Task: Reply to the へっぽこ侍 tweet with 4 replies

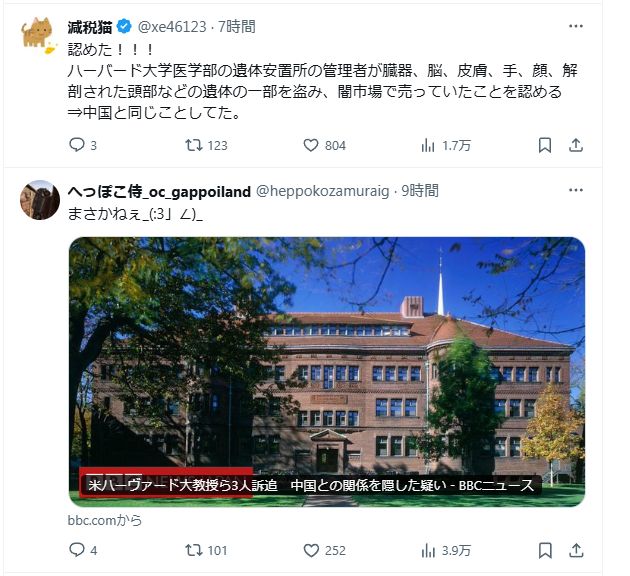Action: tap(83, 550)
